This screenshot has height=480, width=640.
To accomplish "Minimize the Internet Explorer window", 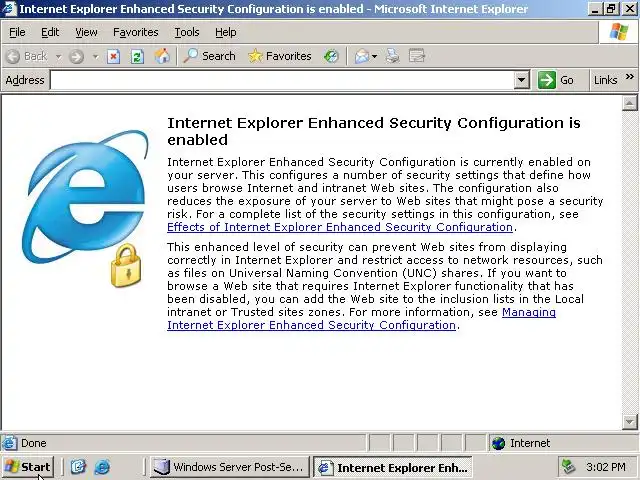I will (595, 9).
